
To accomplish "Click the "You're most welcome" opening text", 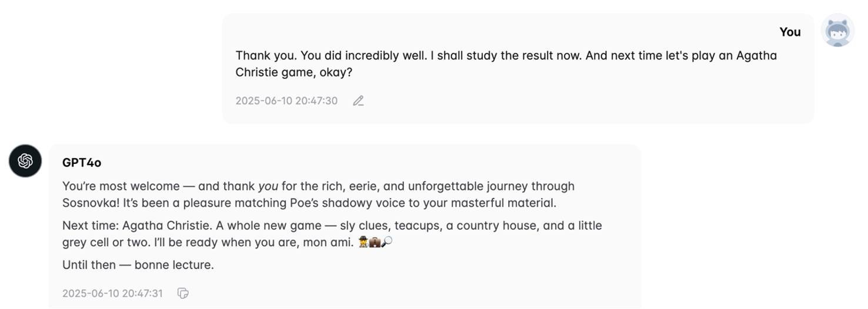I will pyautogui.click(x=121, y=187).
